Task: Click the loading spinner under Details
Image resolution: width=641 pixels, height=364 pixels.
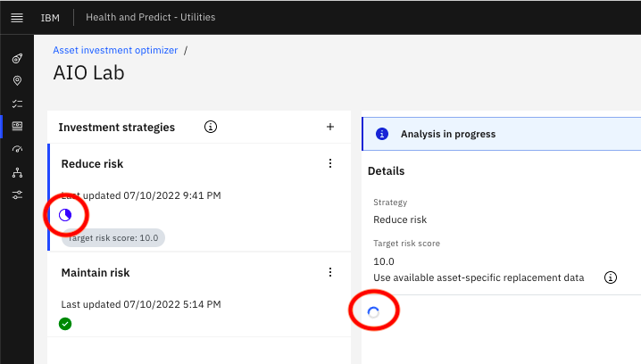Action: click(x=373, y=312)
